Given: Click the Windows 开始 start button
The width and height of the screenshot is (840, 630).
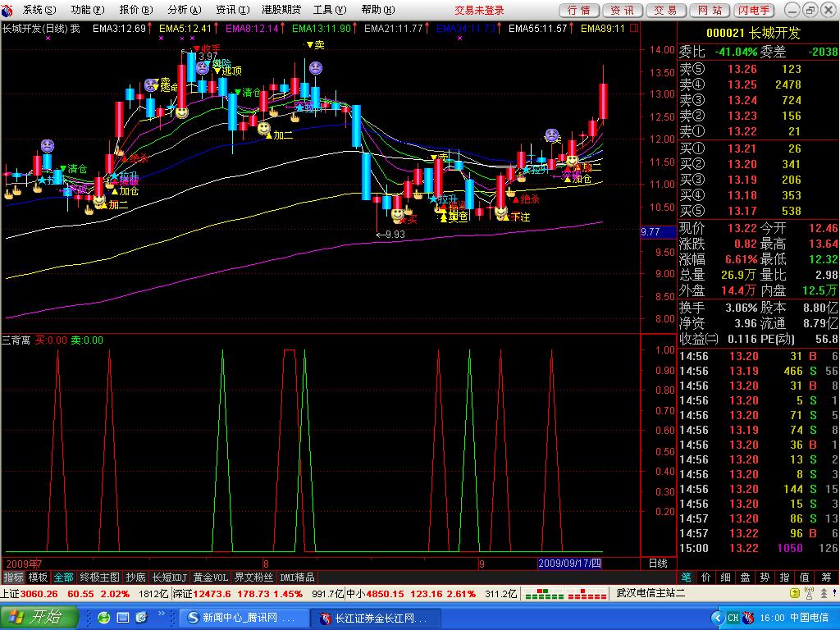Looking at the screenshot, I should coord(39,617).
